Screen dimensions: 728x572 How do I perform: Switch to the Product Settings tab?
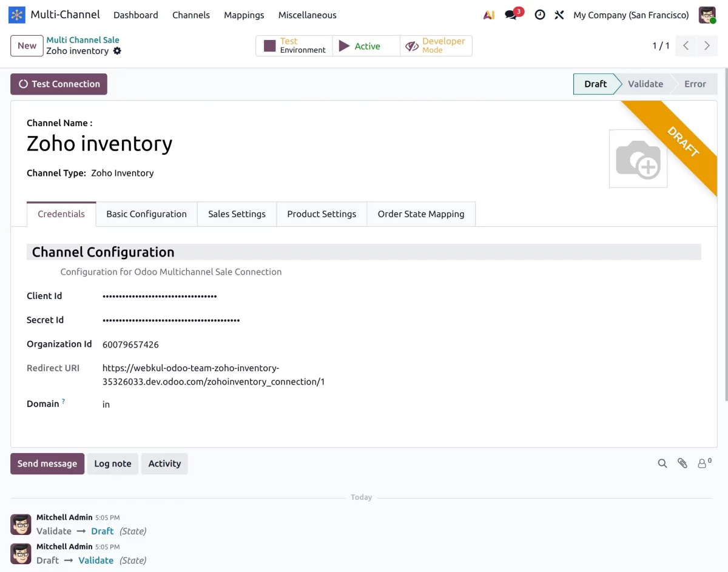[322, 214]
